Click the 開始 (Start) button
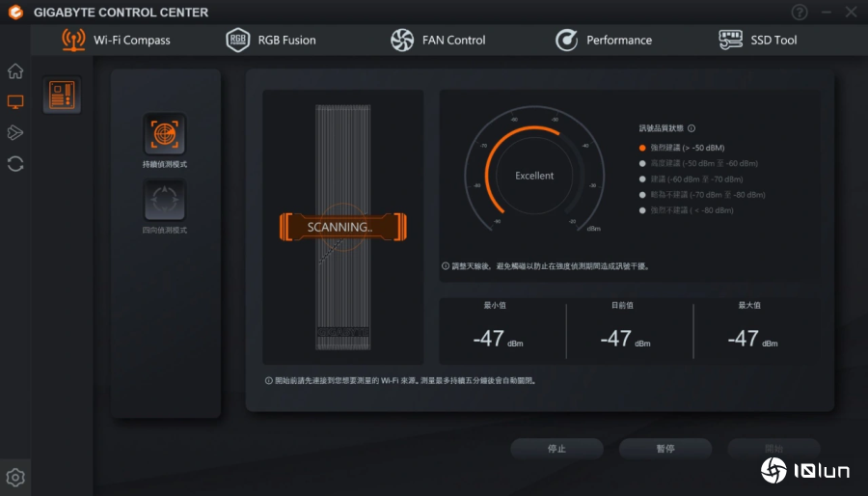The width and height of the screenshot is (868, 496). [x=773, y=449]
